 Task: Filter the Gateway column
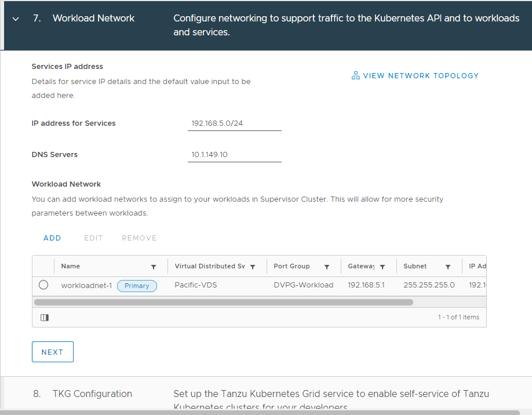tap(382, 266)
